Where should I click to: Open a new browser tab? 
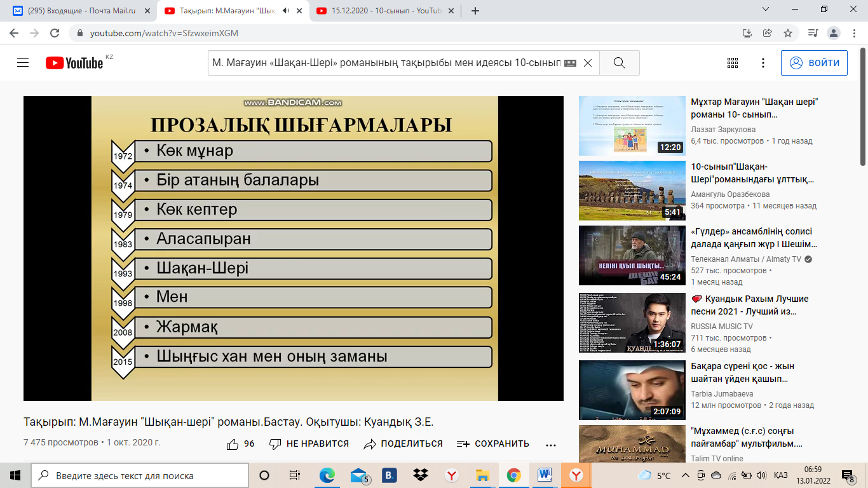(x=475, y=11)
